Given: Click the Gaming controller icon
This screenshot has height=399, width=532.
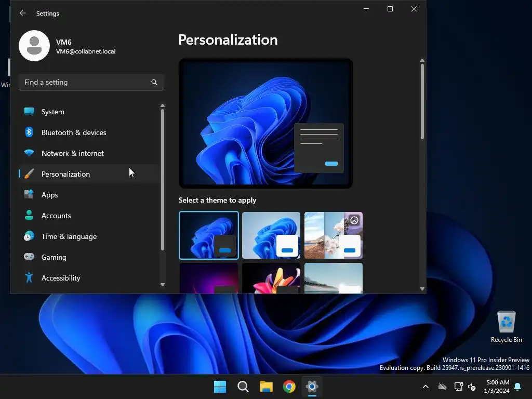Looking at the screenshot, I should coord(29,257).
